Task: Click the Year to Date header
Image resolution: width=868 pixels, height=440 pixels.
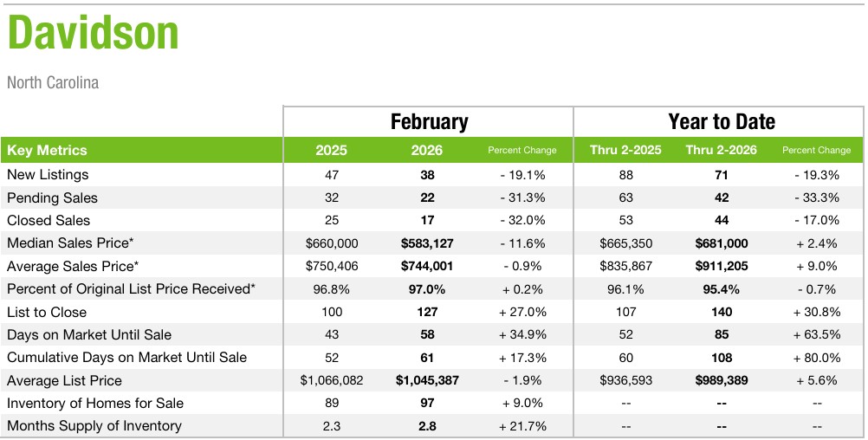Action: (721, 122)
